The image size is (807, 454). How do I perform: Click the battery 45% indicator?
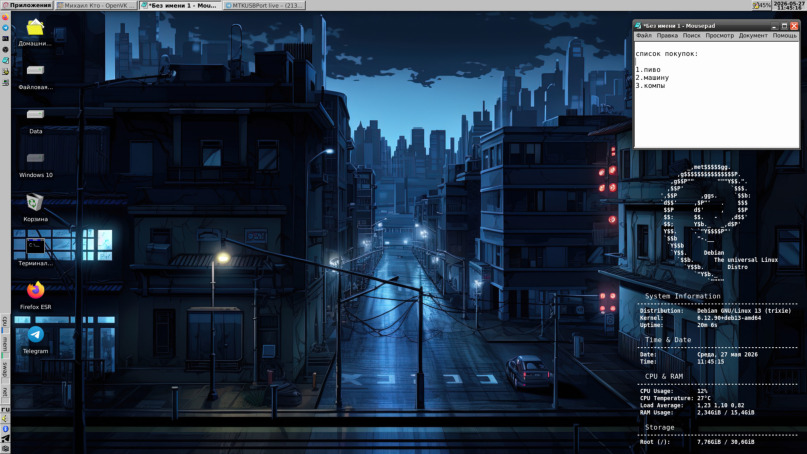[x=762, y=5]
